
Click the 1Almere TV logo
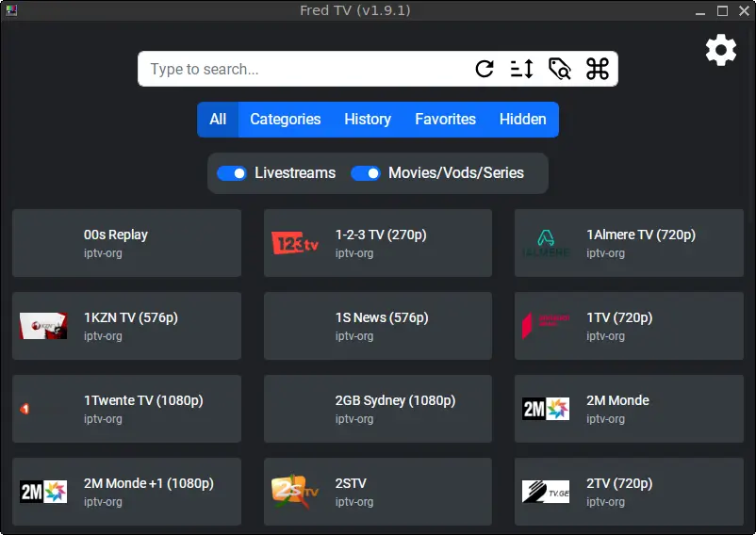[546, 243]
